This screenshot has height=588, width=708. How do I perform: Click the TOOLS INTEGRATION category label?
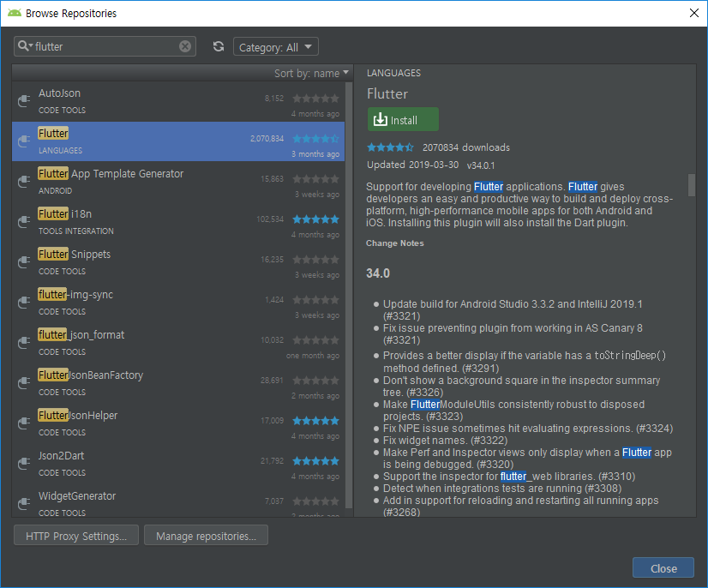tap(75, 231)
